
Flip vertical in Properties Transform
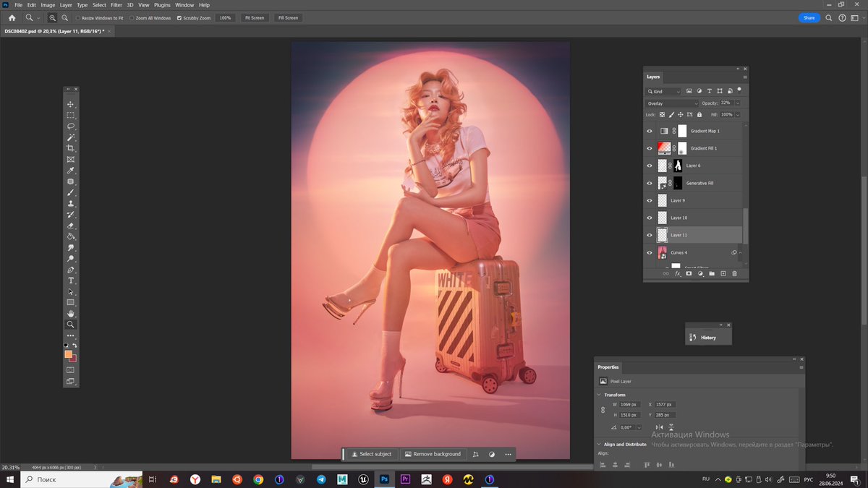click(671, 427)
